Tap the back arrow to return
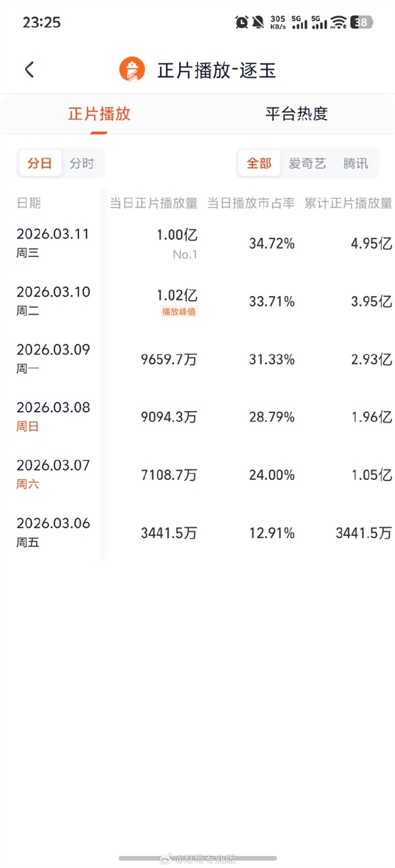 pyautogui.click(x=29, y=69)
